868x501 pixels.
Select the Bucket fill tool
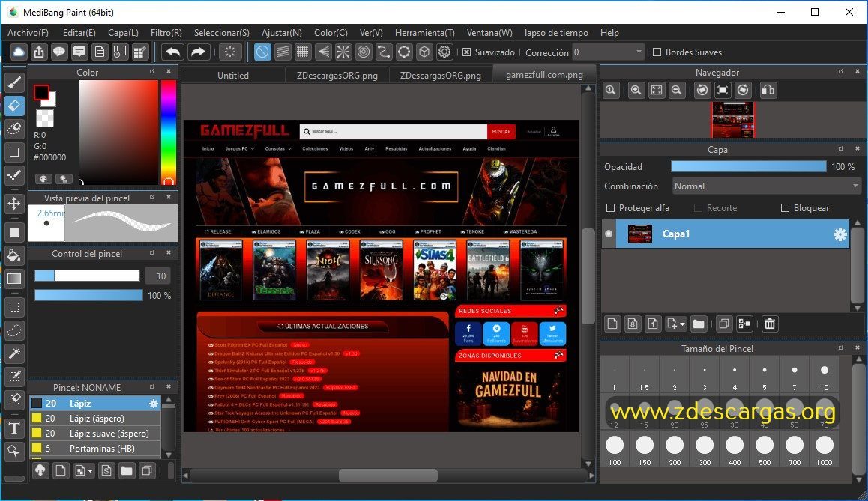coord(14,255)
